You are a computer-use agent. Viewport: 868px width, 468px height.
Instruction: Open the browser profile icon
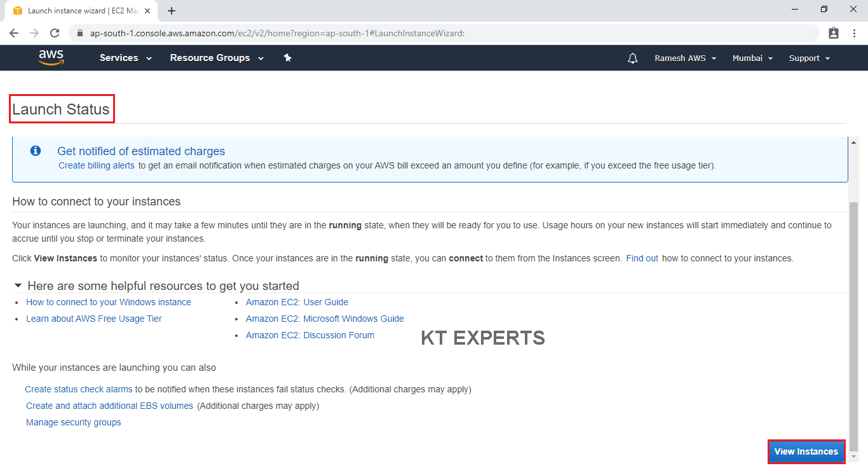(834, 33)
